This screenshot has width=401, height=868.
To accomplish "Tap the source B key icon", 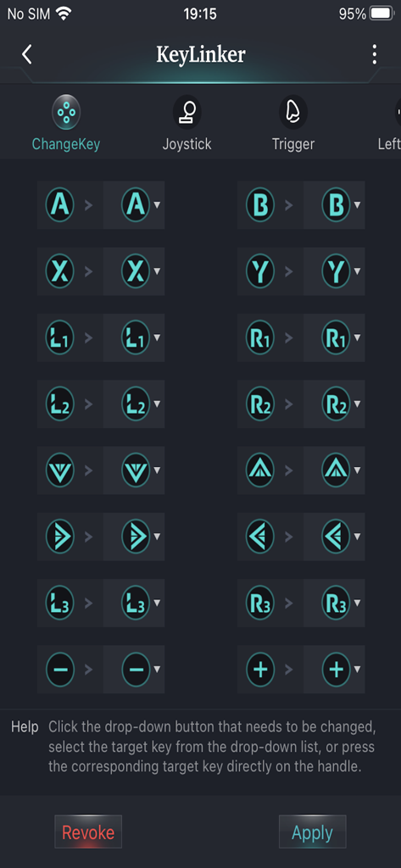I will click(260, 205).
